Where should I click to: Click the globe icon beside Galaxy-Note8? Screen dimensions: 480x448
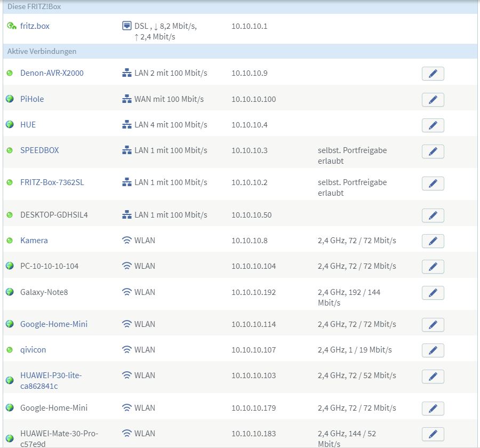(10, 292)
